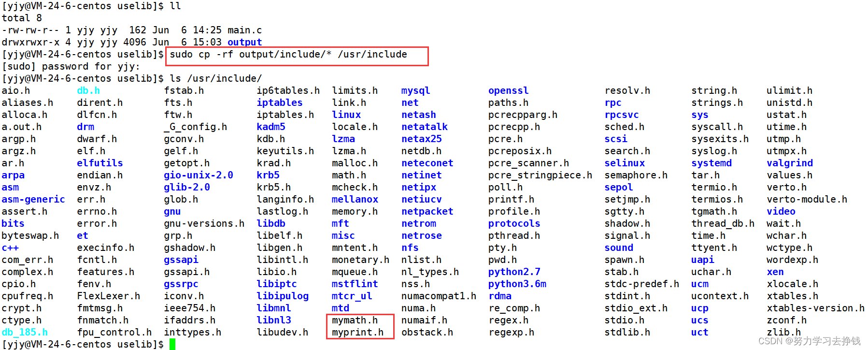Select 'pcre_stringpiece.h' file name
Image resolution: width=868 pixels, height=350 pixels.
540,175
